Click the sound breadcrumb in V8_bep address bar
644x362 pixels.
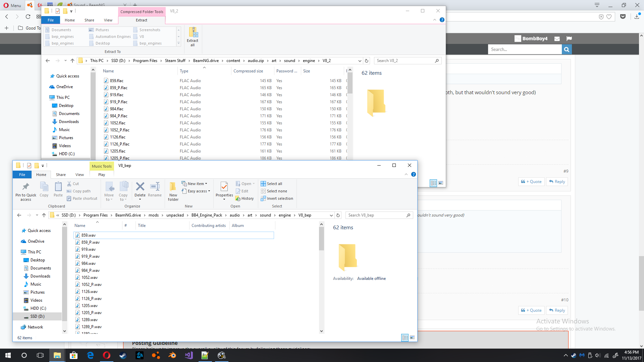(265, 215)
